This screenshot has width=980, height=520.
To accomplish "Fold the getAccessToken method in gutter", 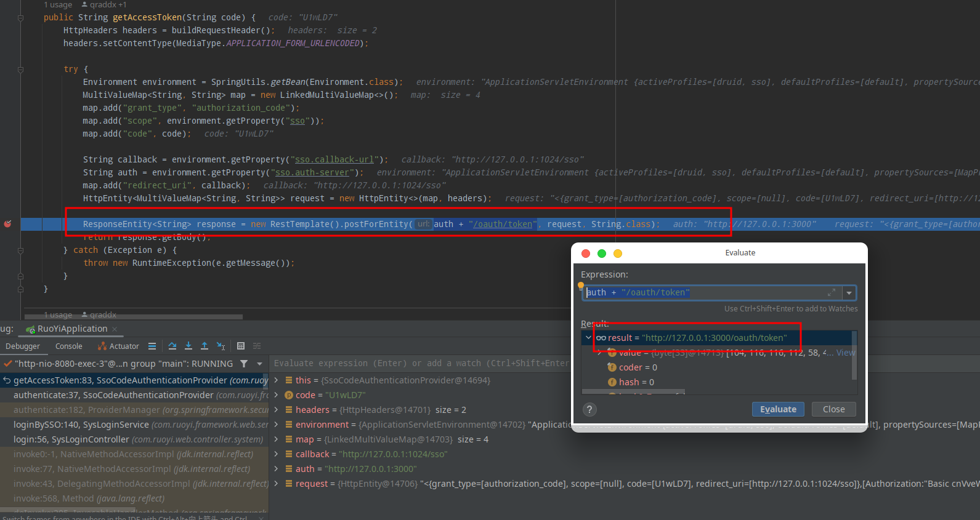I will [x=20, y=18].
